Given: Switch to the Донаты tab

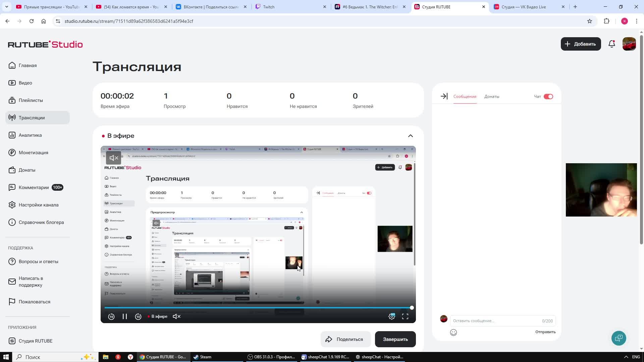Looking at the screenshot, I should pos(492,97).
